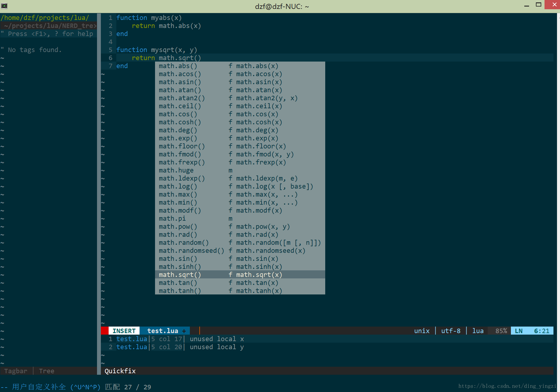560x392 pixels.
Task: Click the utf-8 encoding indicator
Action: coord(451,331)
